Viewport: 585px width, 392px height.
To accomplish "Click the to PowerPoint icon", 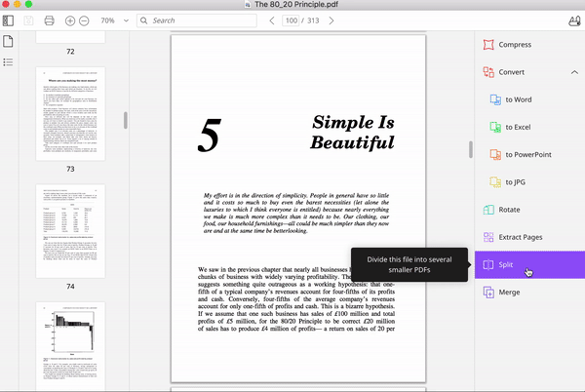I will [x=495, y=154].
